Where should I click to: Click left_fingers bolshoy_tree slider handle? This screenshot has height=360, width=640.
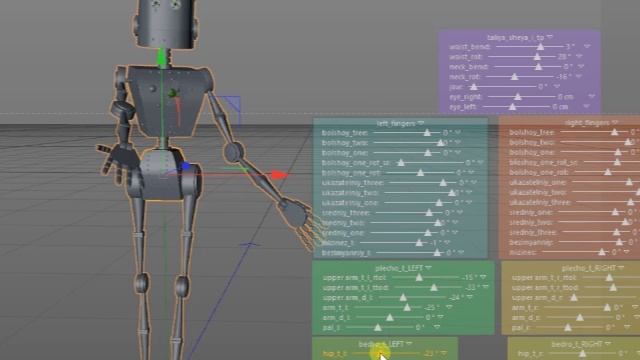(x=427, y=133)
